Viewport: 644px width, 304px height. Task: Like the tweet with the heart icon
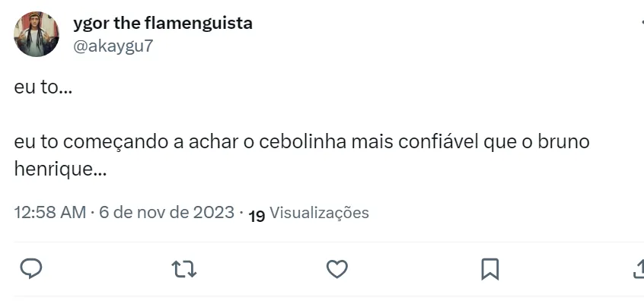click(x=336, y=268)
